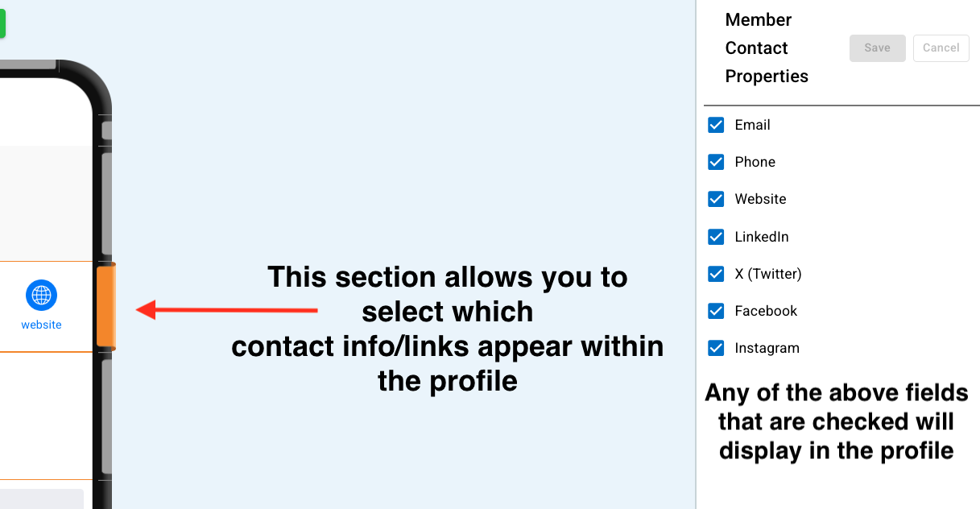Viewport: 980px width, 509px height.
Task: Disable the Website checkbox
Action: (x=716, y=199)
